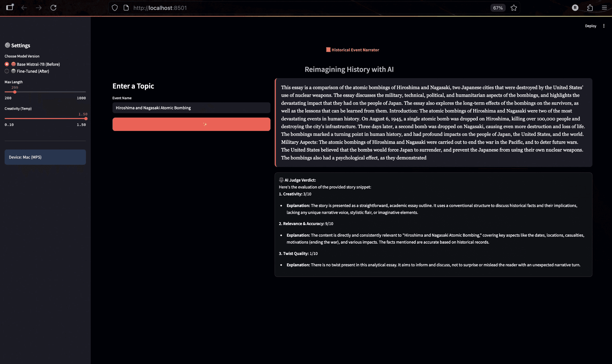Bookmark the page with the star icon

tap(514, 8)
